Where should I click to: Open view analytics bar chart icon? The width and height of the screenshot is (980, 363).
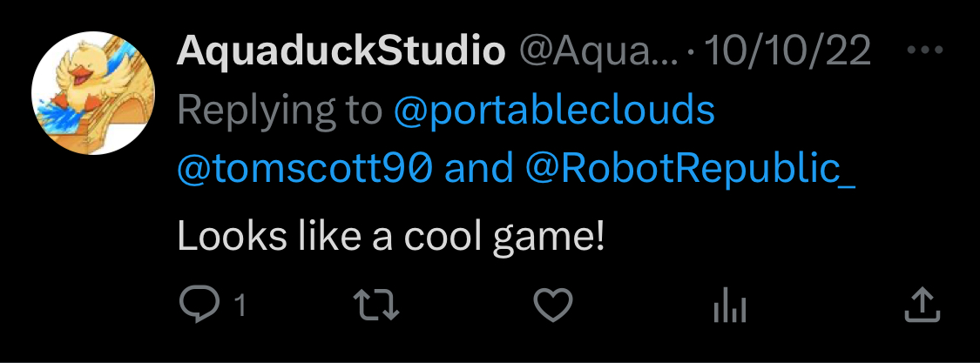730,304
